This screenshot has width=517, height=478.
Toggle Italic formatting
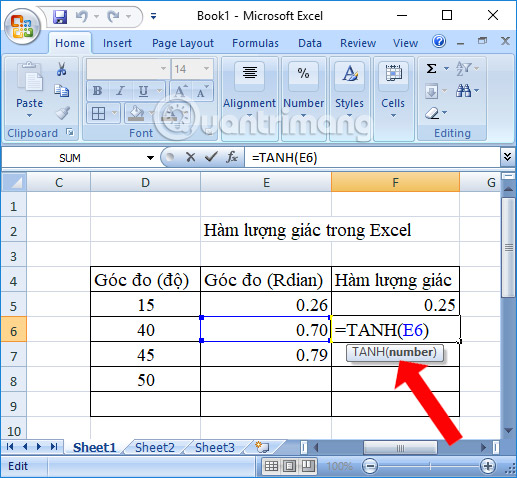pos(120,91)
